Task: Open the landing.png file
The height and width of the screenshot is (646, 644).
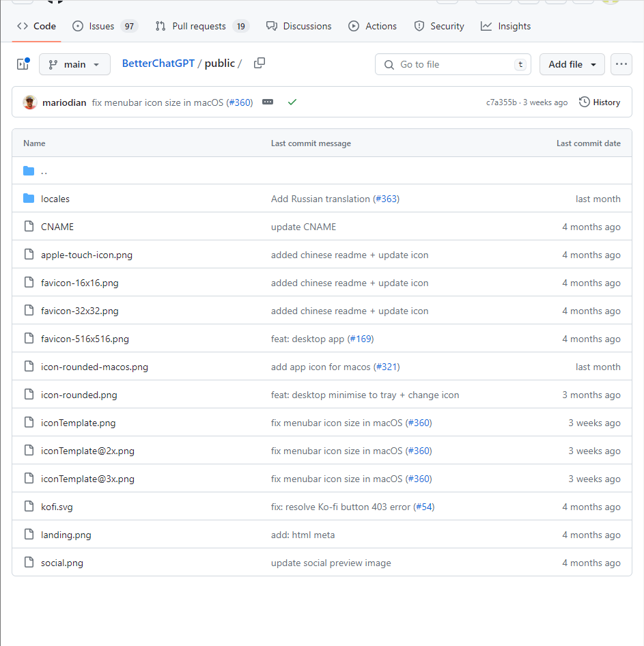Action: point(66,535)
